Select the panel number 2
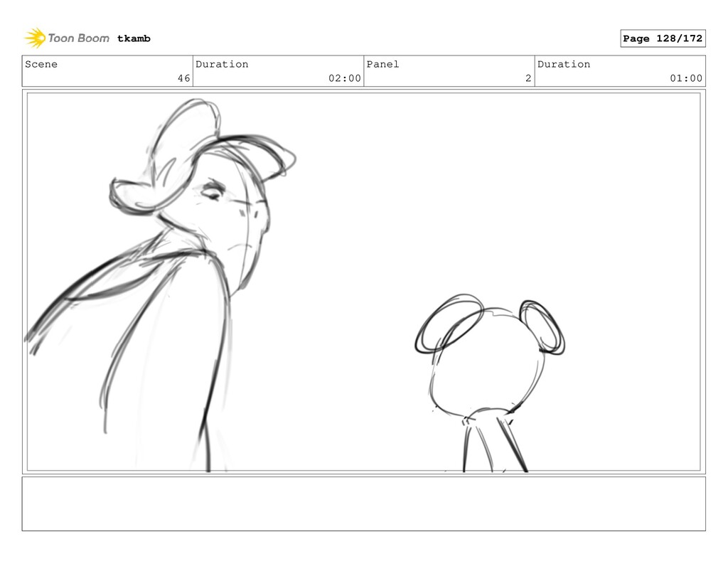The height and width of the screenshot is (564, 728). click(528, 78)
